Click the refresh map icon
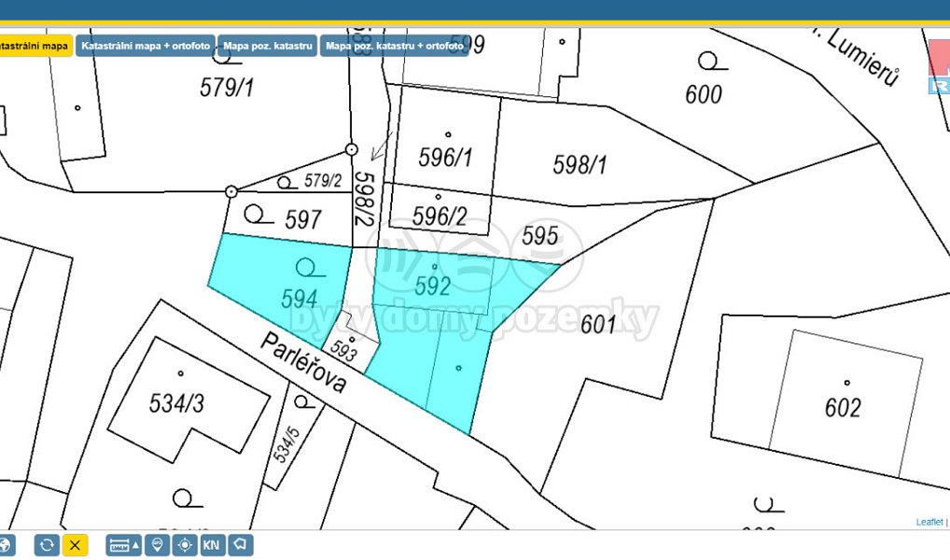The height and width of the screenshot is (560, 950). click(47, 545)
